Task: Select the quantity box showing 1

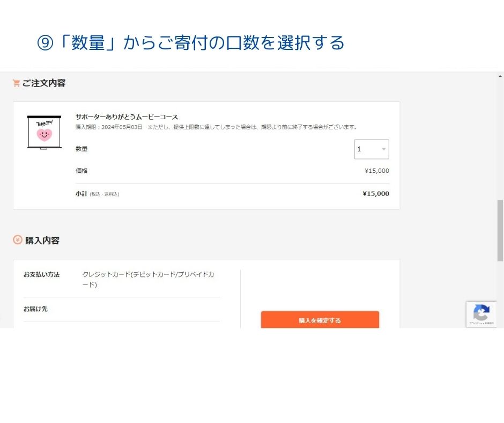Action: coord(372,149)
